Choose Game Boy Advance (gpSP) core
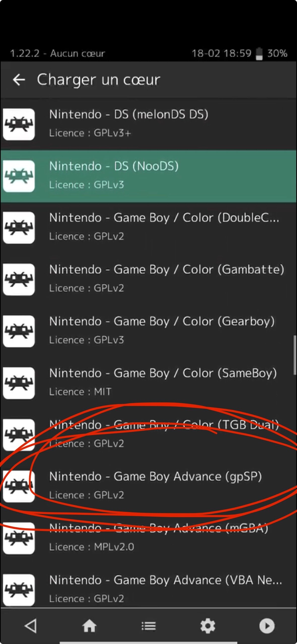Screen dimensions: 297x644 pos(148,486)
